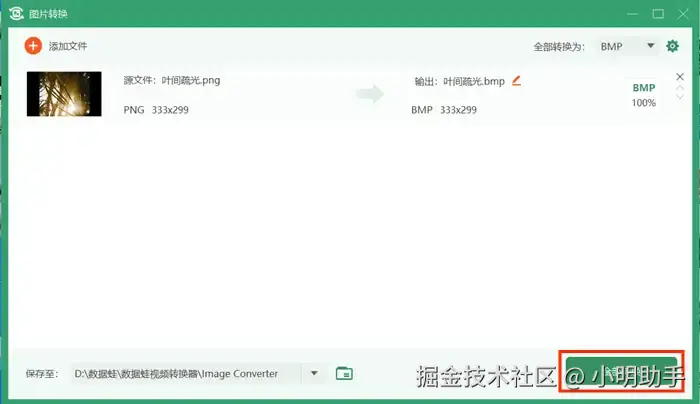Click the PNG 333x299 source info text

pyautogui.click(x=156, y=110)
